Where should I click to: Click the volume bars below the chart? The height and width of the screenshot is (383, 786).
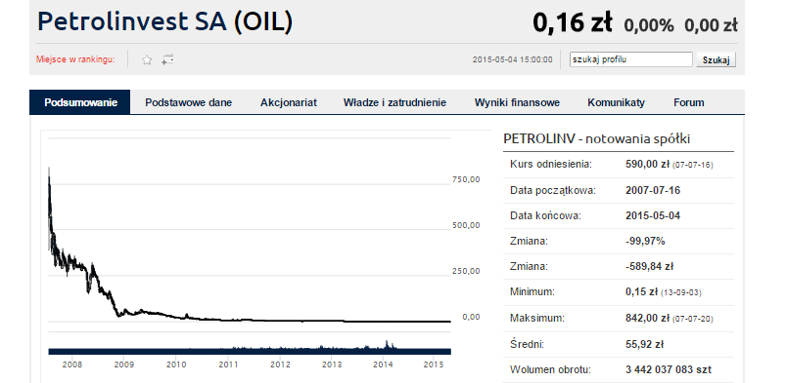[x=250, y=349]
